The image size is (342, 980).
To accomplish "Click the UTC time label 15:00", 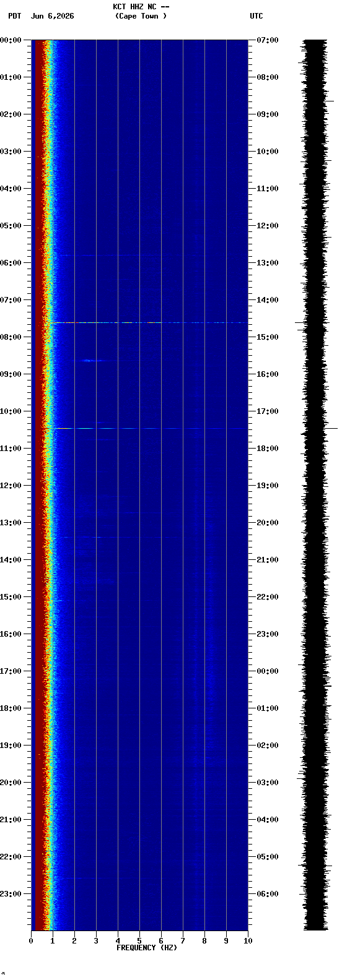I will [x=268, y=337].
